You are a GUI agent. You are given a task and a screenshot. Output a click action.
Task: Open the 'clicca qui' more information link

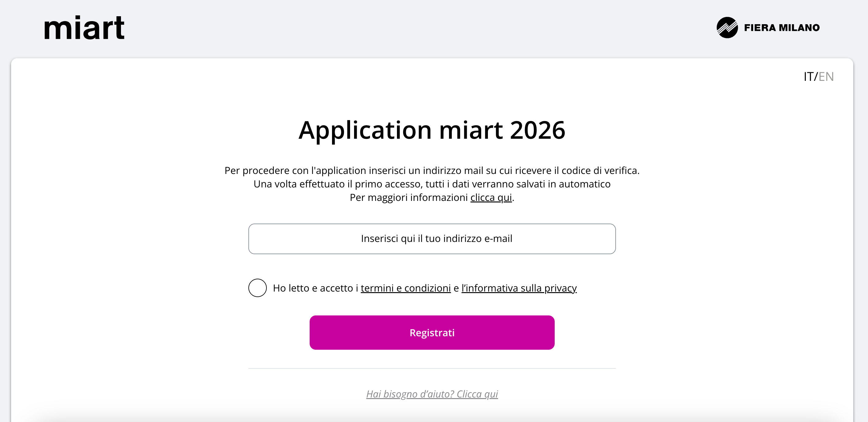[x=491, y=197]
